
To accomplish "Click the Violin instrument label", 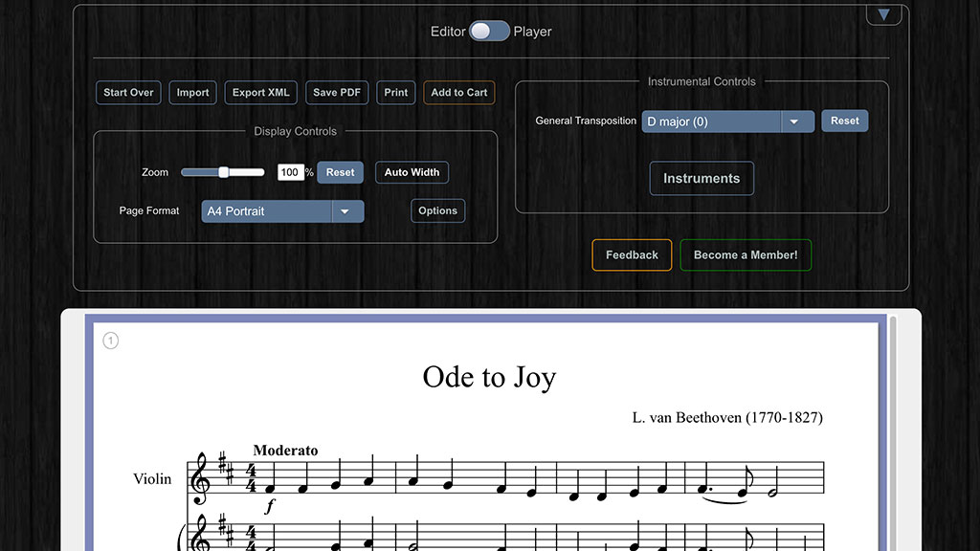I will click(x=152, y=478).
